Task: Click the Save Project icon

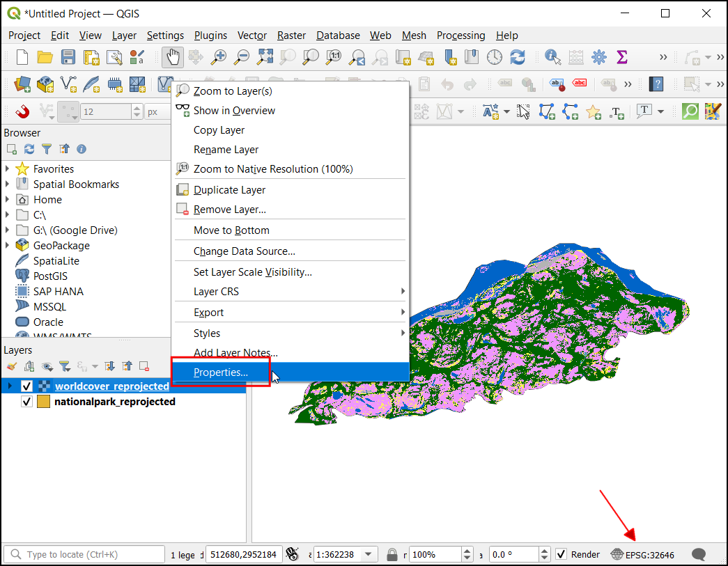Action: point(68,57)
